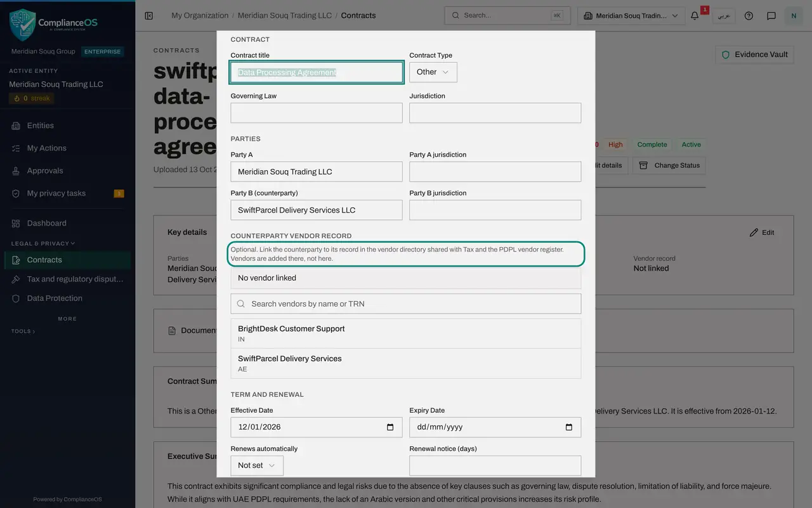
Task: Go to My Organization breadcrumb
Action: [200, 15]
